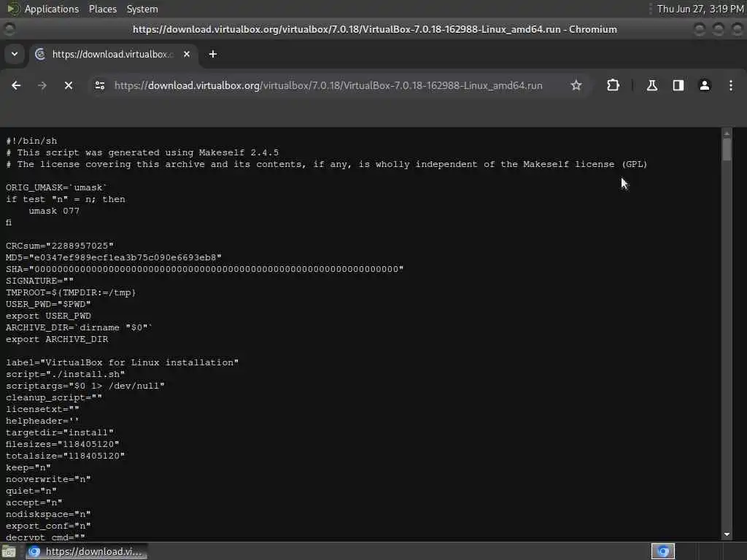Image resolution: width=747 pixels, height=560 pixels.
Task: Click the 'nodiskspace="n"' line
Action: 48,514
